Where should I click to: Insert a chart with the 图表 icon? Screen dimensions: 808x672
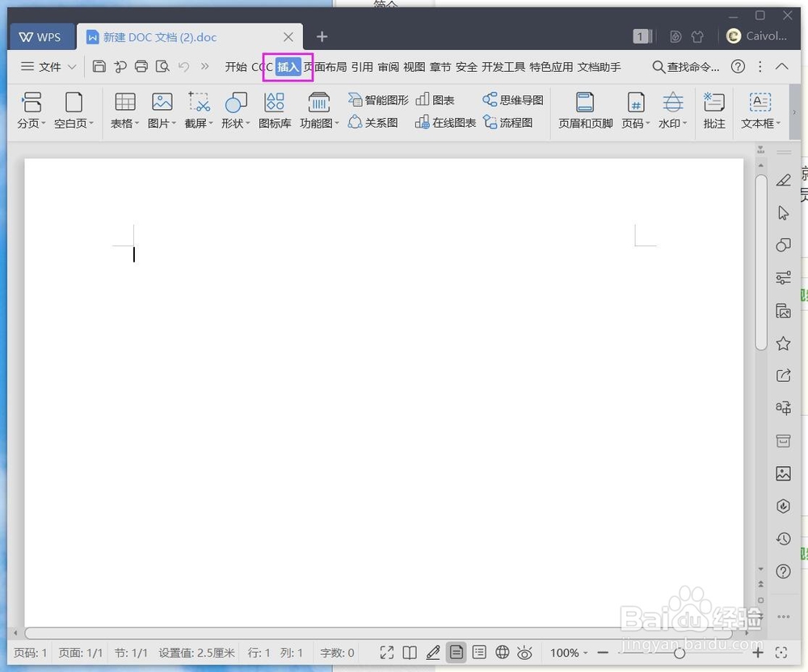[436, 99]
